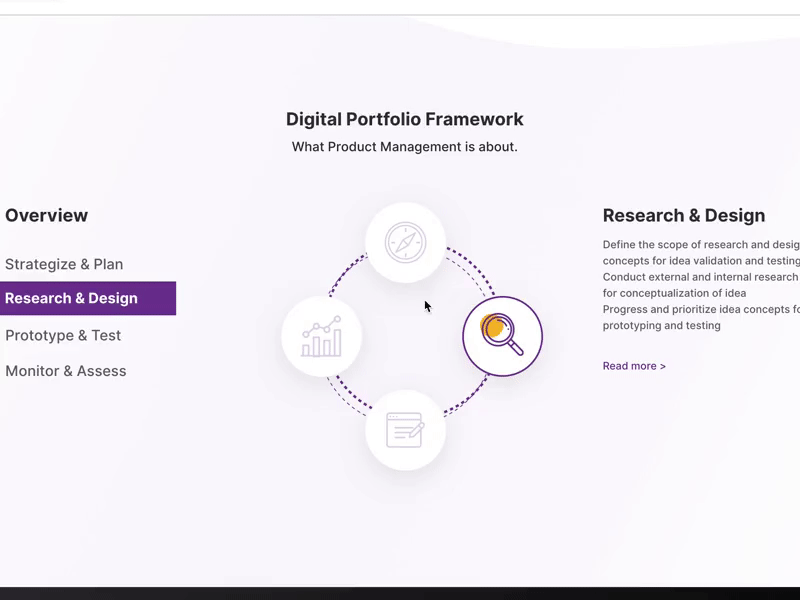
Task: Open the bar chart icon on the cycle's left
Action: [322, 337]
